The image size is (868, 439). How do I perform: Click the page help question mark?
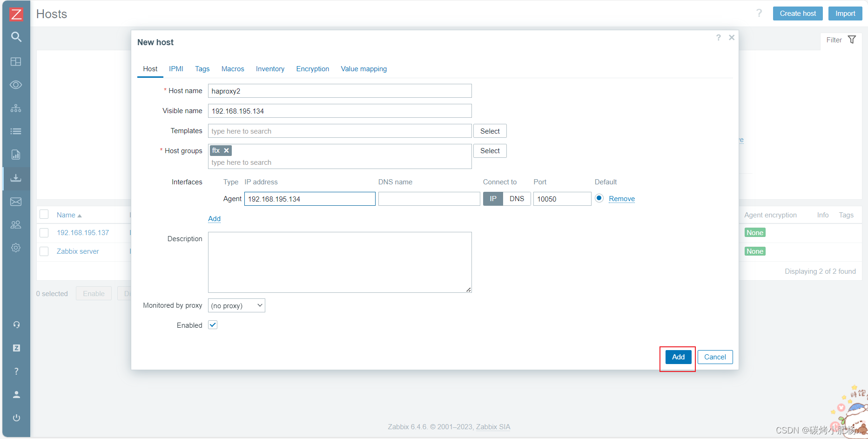click(759, 13)
